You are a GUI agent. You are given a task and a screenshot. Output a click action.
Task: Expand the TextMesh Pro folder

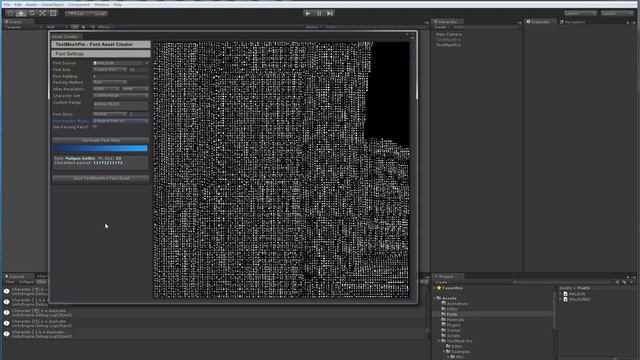(440, 341)
